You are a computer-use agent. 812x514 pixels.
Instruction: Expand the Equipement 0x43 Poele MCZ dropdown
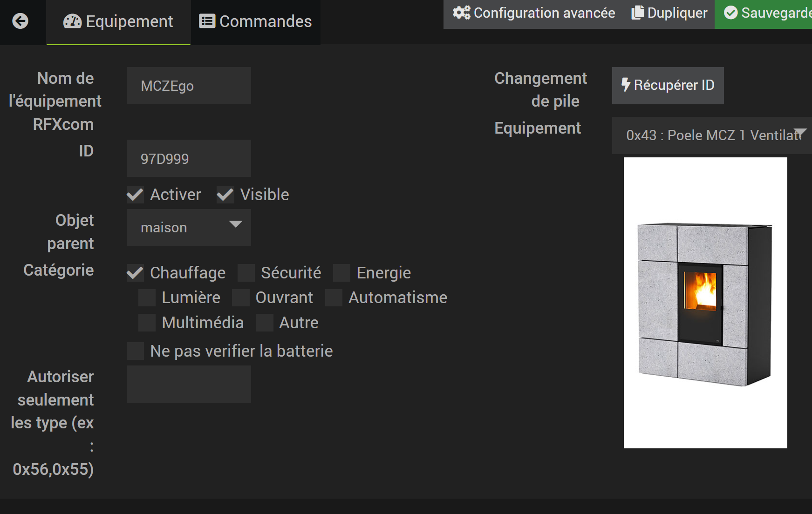(712, 135)
